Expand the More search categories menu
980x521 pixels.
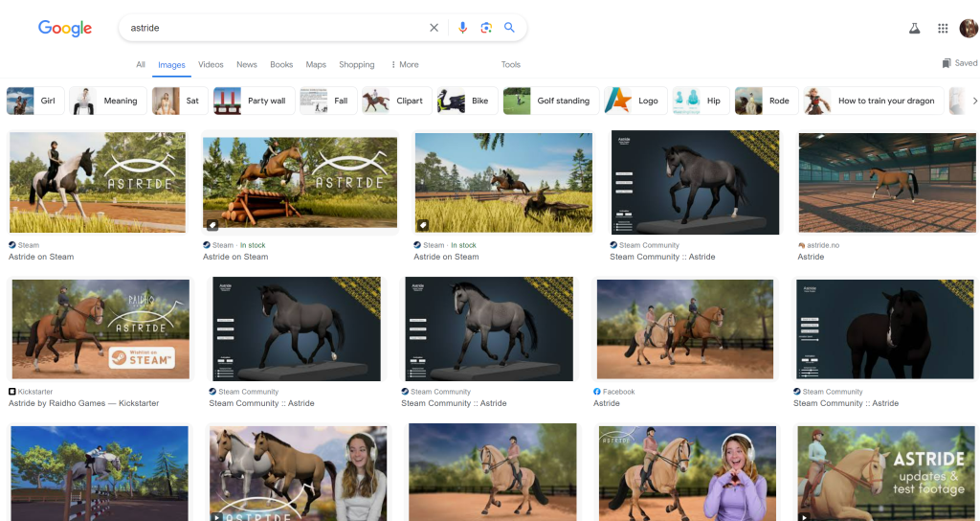point(405,65)
